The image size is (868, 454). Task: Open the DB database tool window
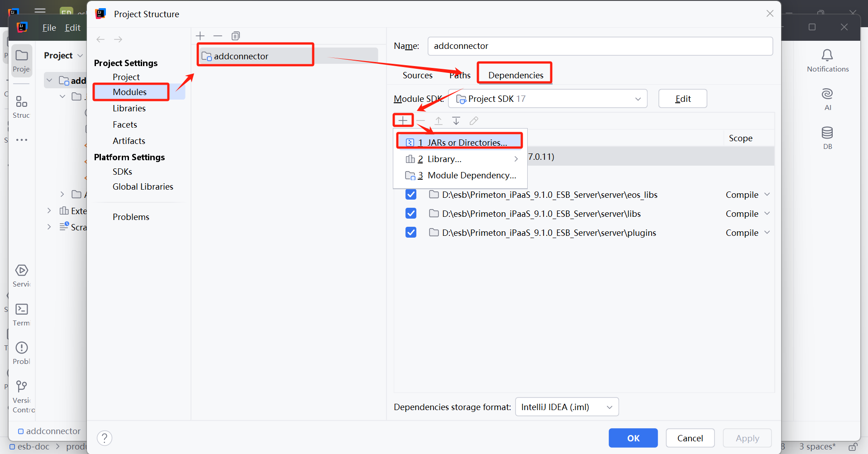click(x=827, y=138)
